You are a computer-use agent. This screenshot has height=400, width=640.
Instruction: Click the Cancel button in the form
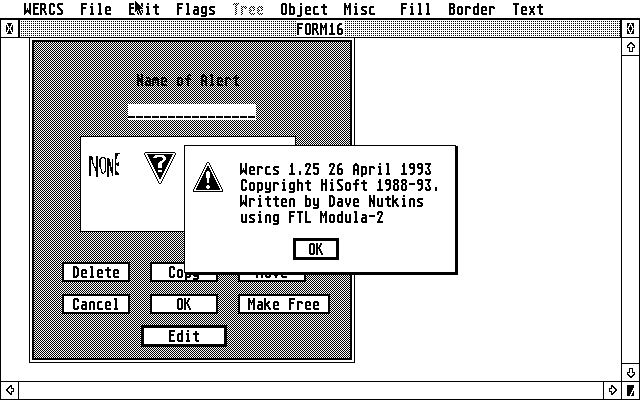click(x=96, y=304)
